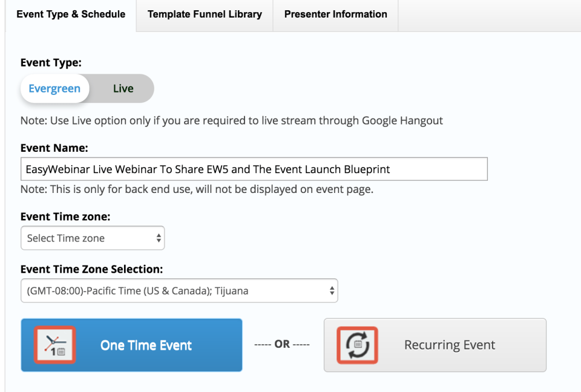Open the Event Time Zone Selection dropdown
This screenshot has width=581, height=392.
tap(179, 290)
